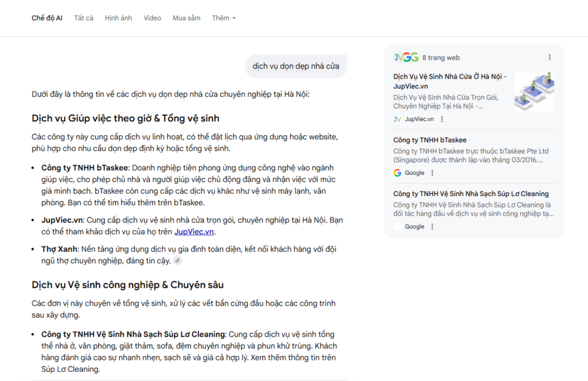Click bold Súp Lơ Cleaning bullet label
Screen dimensions: 588x381
[x=133, y=334]
